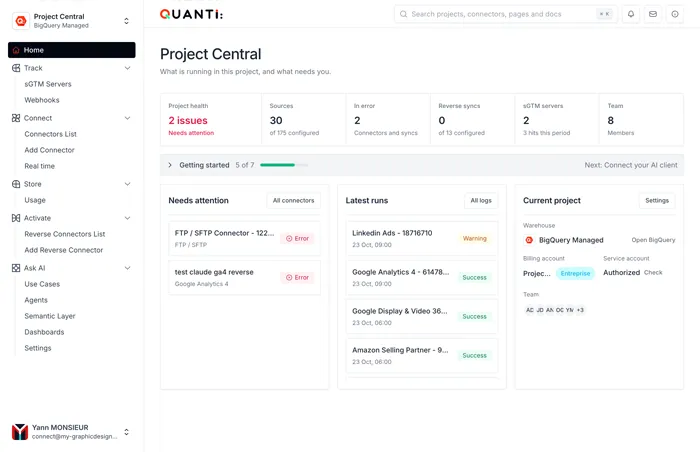Select Add Connector in sidebar
The width and height of the screenshot is (700, 452).
(x=50, y=150)
